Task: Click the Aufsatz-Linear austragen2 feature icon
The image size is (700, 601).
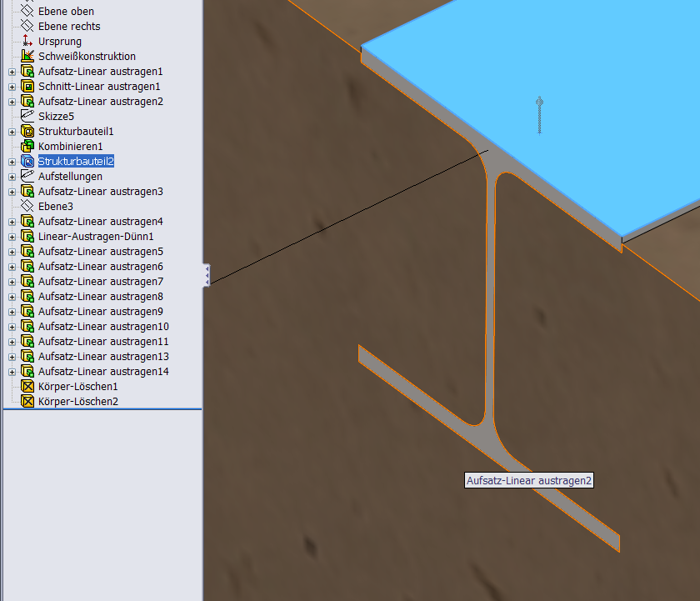Action: point(27,101)
